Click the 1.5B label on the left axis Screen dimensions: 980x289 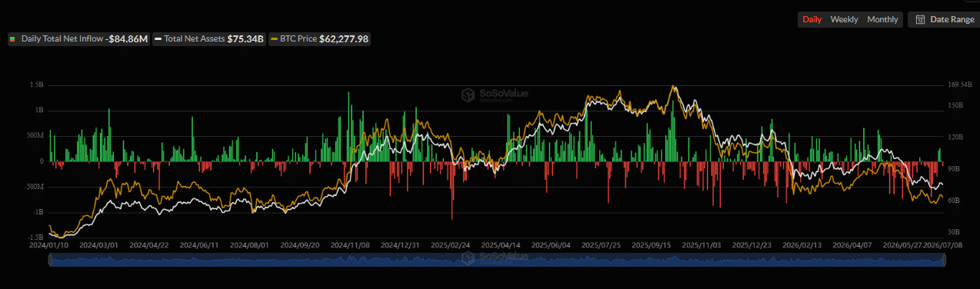pyautogui.click(x=36, y=85)
